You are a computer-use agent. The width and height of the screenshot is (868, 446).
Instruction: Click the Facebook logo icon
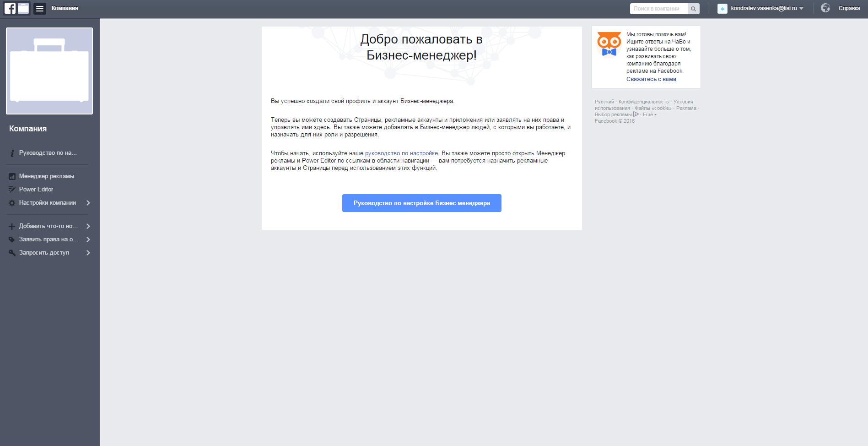coord(10,8)
